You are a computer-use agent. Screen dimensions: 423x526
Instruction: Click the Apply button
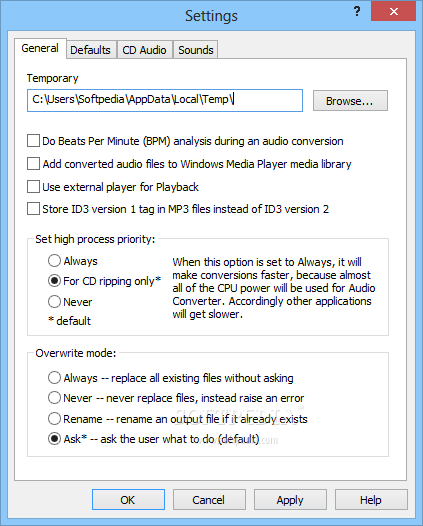[x=290, y=500]
